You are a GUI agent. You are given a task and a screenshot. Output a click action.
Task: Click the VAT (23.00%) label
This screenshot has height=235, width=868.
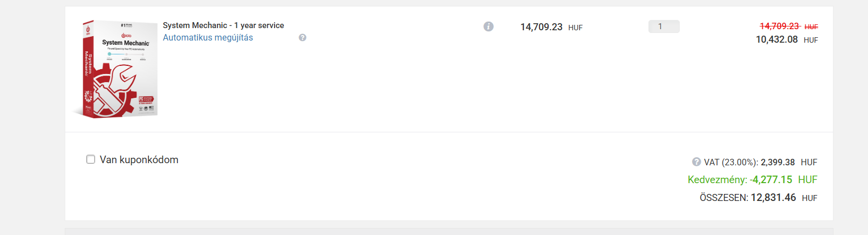coord(731,162)
